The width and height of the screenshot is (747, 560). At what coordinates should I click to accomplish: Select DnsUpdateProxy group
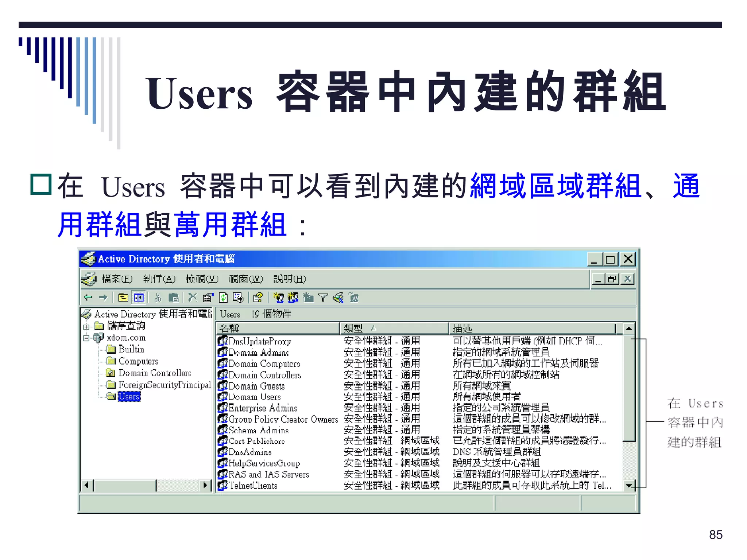coord(255,341)
